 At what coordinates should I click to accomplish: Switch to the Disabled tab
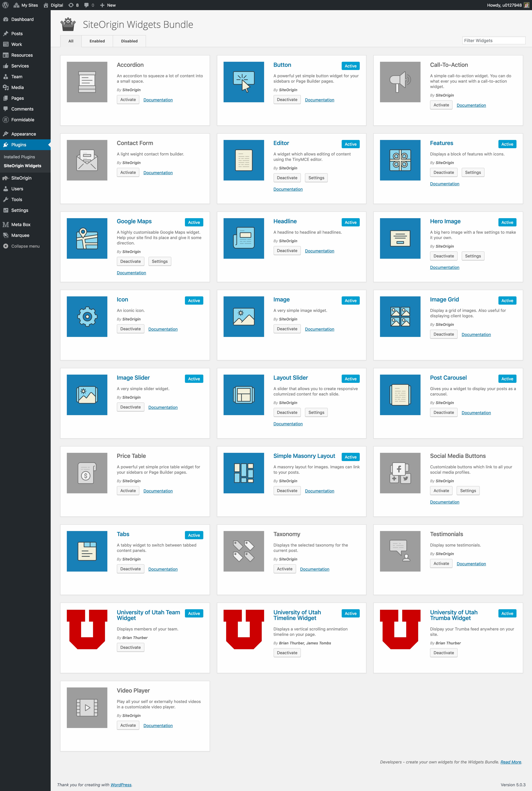coord(129,41)
